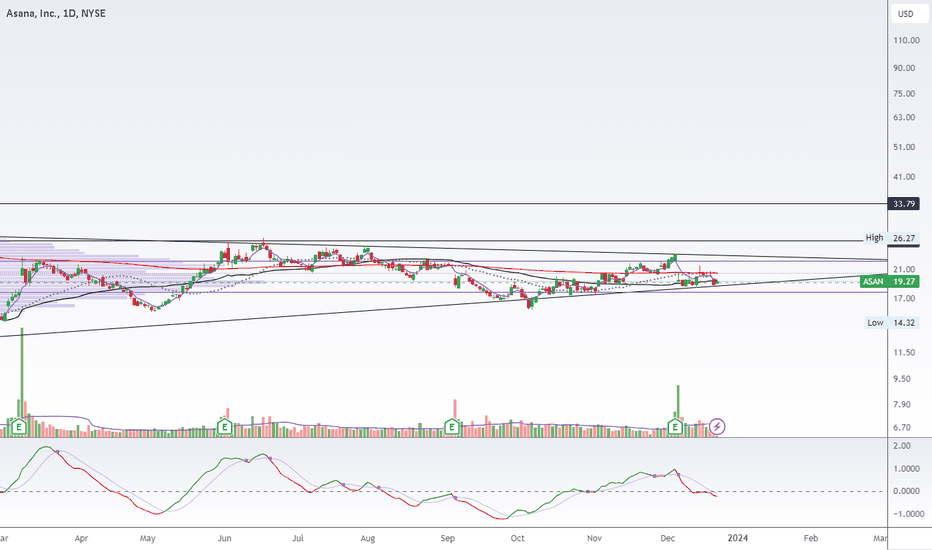
Task: Click the Asana, Inc., 1D, NYSE chart title
Action: (x=56, y=13)
